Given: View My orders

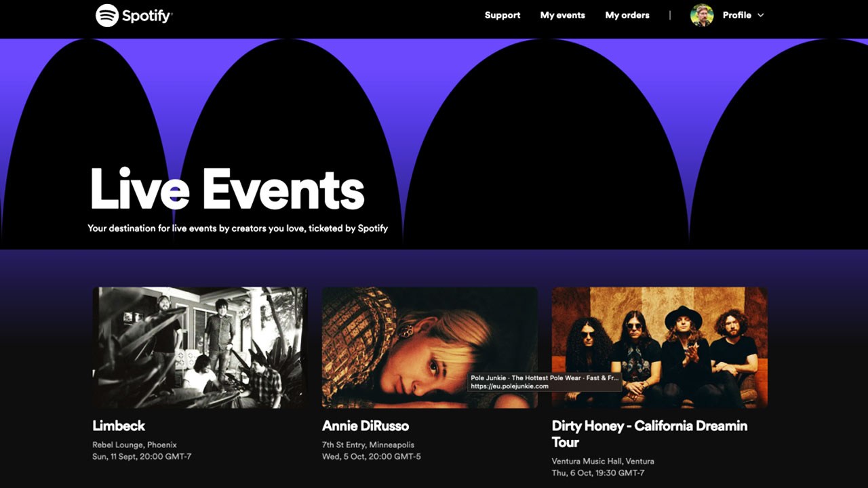Looking at the screenshot, I should [627, 15].
